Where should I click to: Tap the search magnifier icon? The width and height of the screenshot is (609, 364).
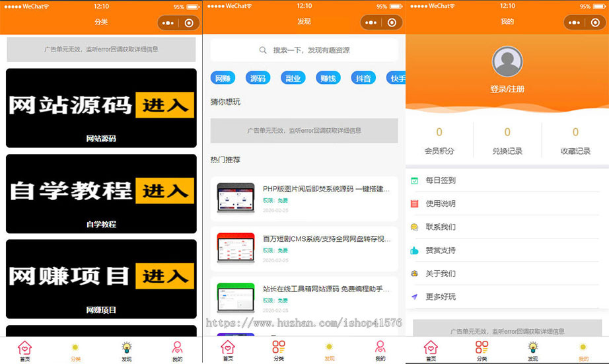(263, 50)
